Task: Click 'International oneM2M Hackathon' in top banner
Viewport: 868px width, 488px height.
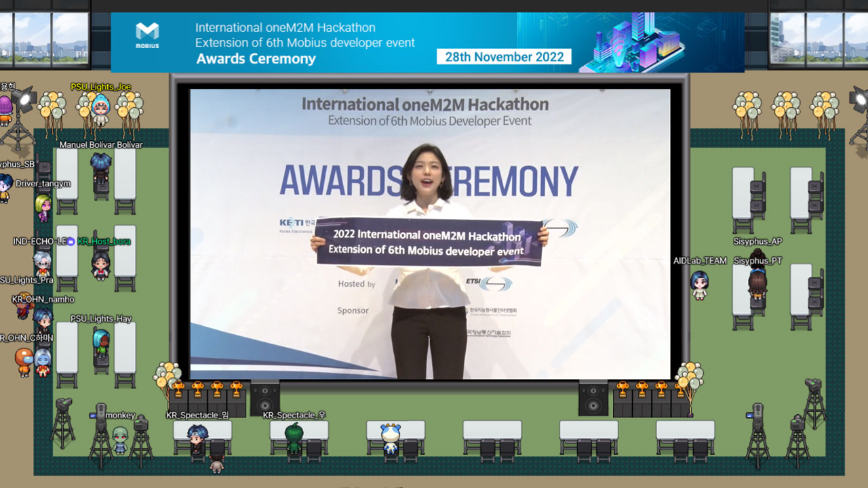Action: coord(285,28)
